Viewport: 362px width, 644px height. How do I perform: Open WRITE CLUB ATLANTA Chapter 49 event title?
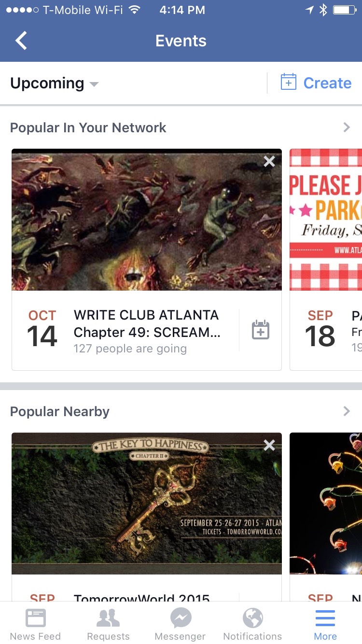tap(147, 323)
